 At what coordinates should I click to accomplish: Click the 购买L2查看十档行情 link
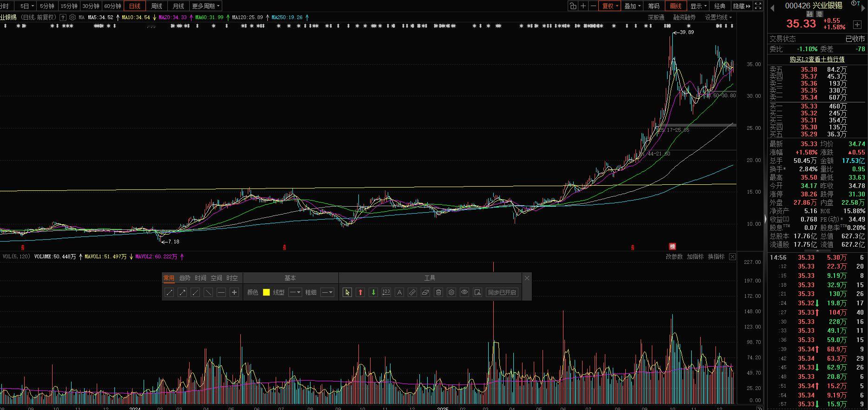(817, 59)
